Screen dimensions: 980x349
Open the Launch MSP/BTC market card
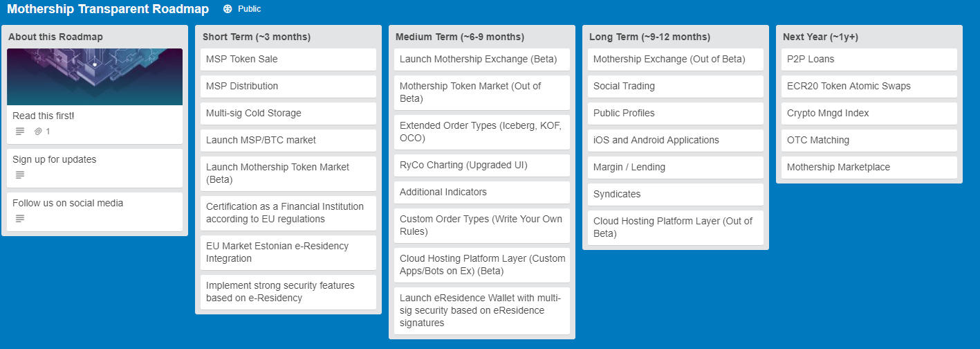[x=288, y=140]
